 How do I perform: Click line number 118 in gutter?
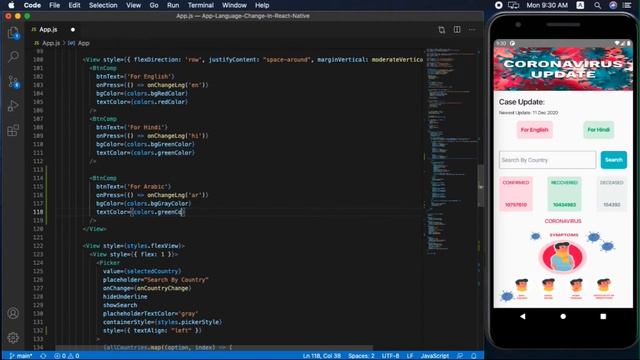point(38,212)
